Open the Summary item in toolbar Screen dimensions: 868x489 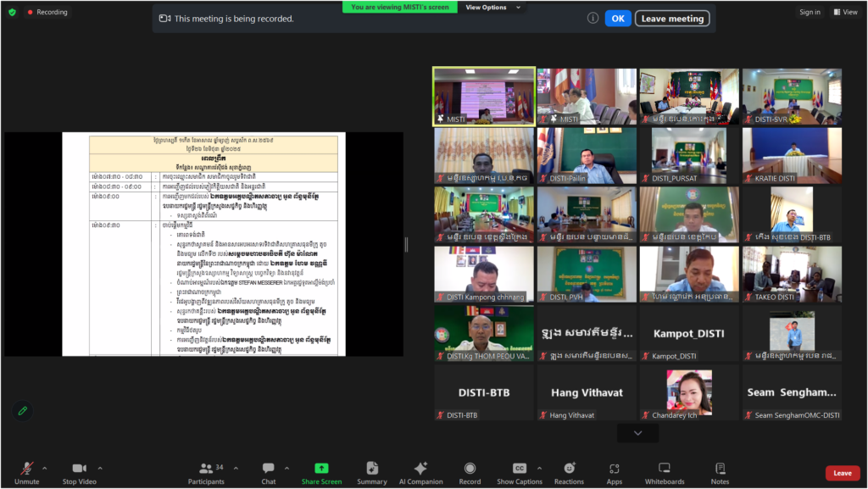[x=371, y=472]
